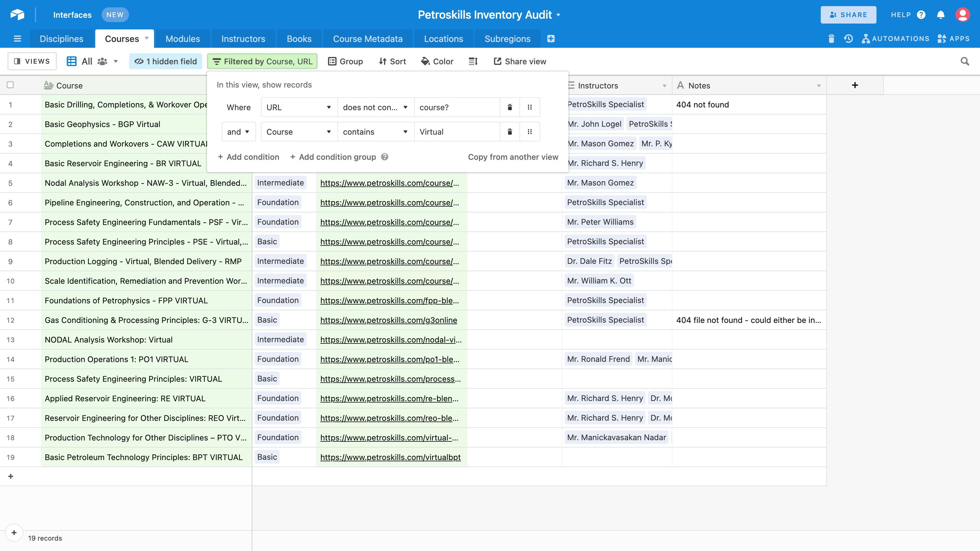Click Add condition link
980x551 pixels.
[248, 157]
